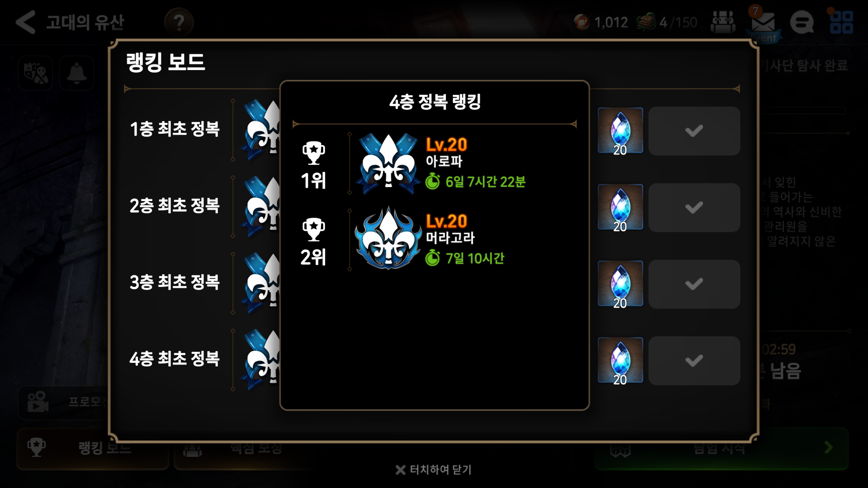Open the question mark help icon
868x488 pixels.
coord(179,22)
